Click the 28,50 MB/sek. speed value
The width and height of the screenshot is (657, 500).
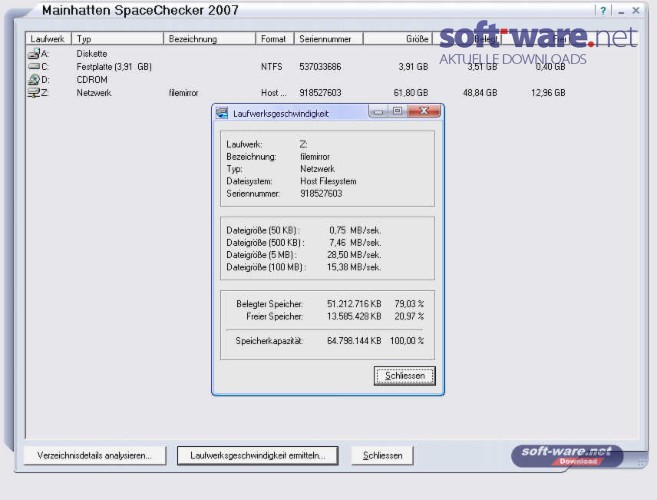pos(354,255)
